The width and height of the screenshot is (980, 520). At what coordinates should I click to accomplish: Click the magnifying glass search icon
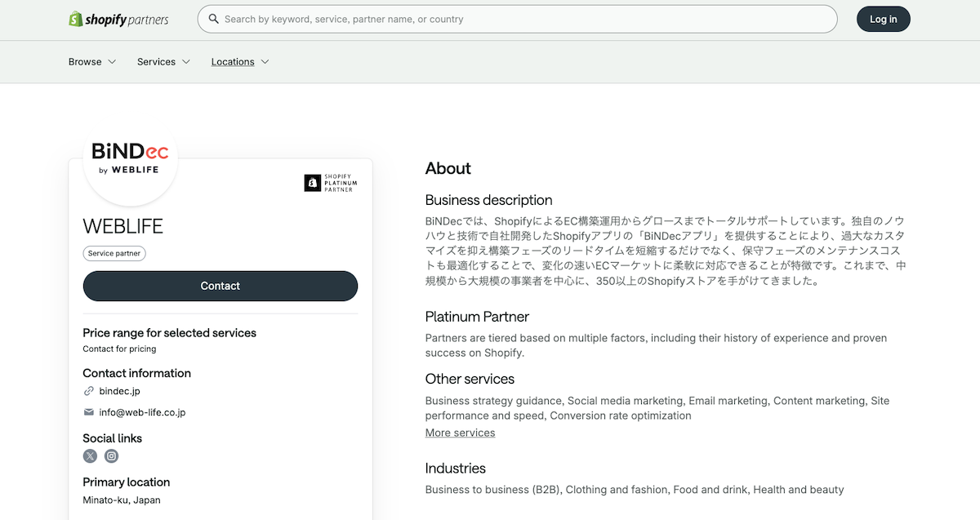213,19
